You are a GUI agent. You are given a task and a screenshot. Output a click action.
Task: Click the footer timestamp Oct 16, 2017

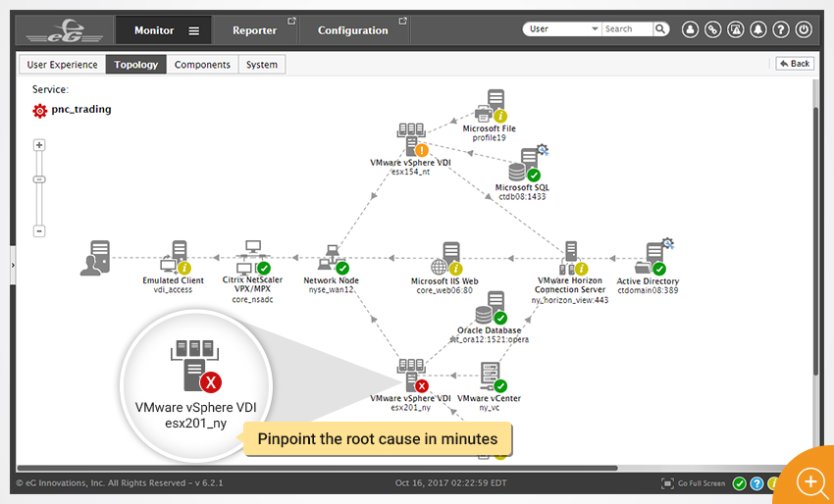coord(450,483)
